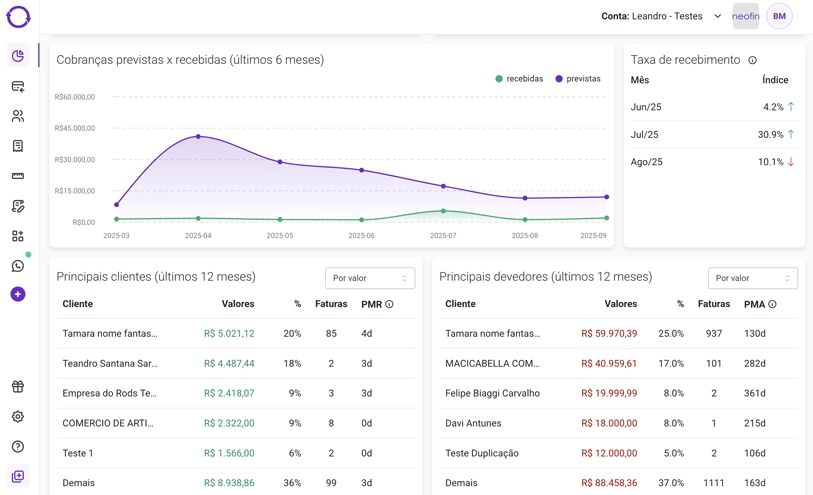
Task: Open the dashboard pie chart icon in sidebar
Action: 18,56
